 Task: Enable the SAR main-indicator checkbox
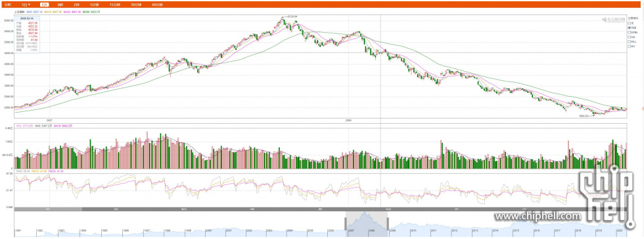click(x=630, y=37)
